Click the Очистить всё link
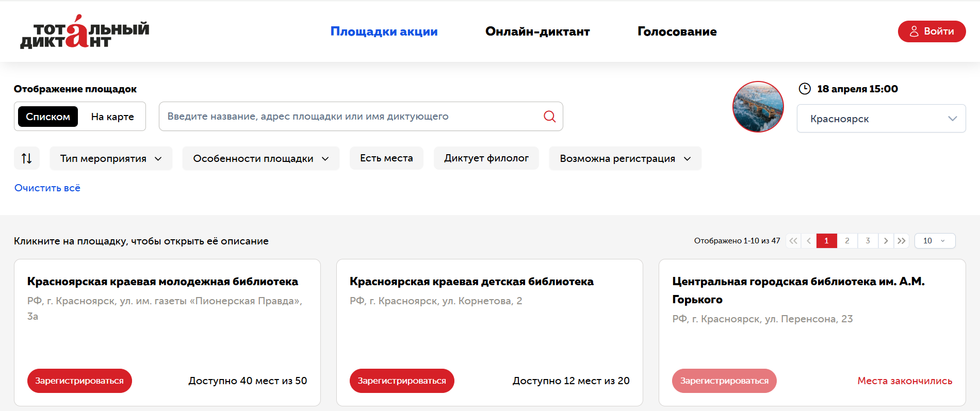Image resolution: width=980 pixels, height=411 pixels. click(x=47, y=188)
